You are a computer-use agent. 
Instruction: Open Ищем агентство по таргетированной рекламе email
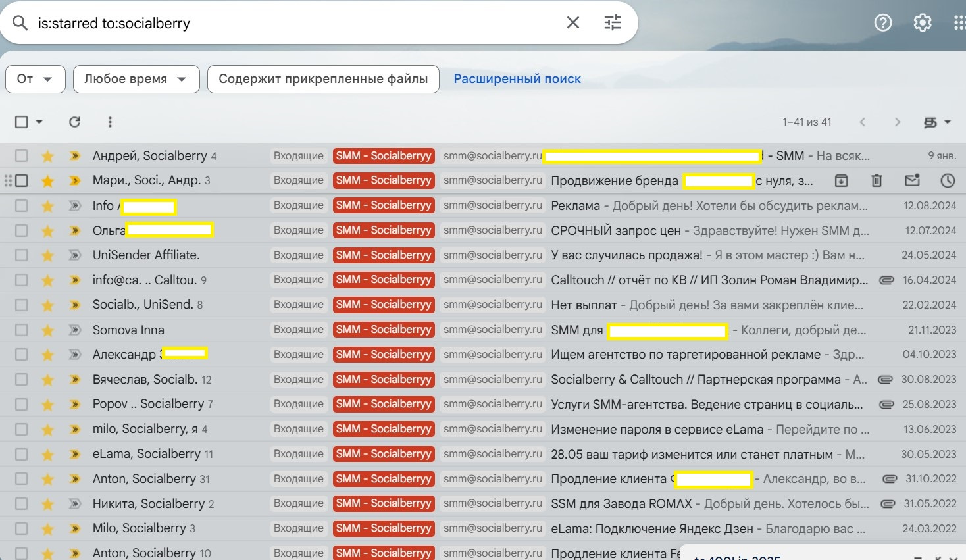coord(707,355)
